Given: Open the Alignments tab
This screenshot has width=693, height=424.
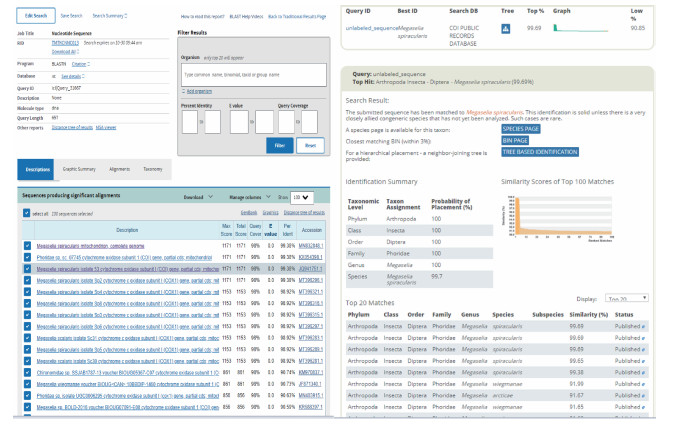Looking at the screenshot, I should (x=119, y=169).
